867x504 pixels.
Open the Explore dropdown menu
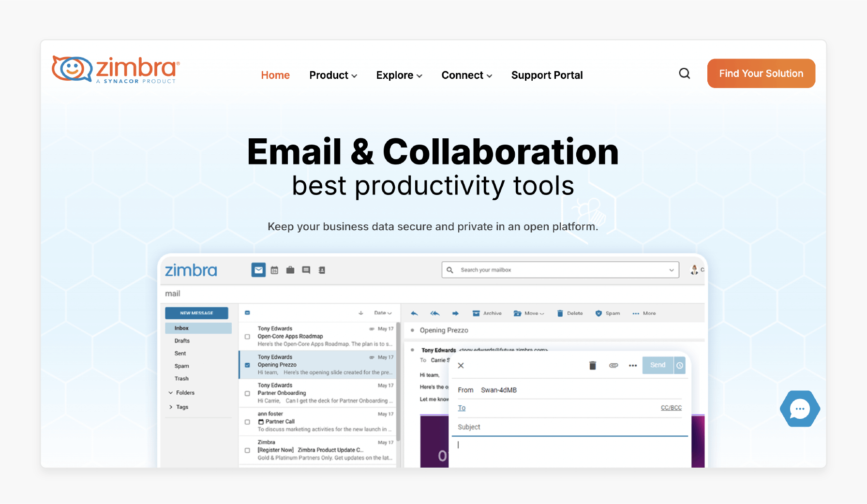click(400, 75)
